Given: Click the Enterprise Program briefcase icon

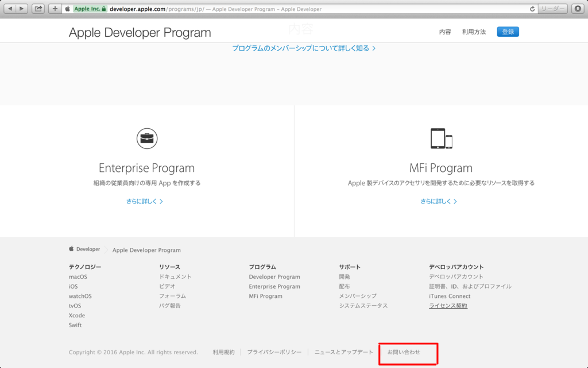Looking at the screenshot, I should tap(147, 139).
